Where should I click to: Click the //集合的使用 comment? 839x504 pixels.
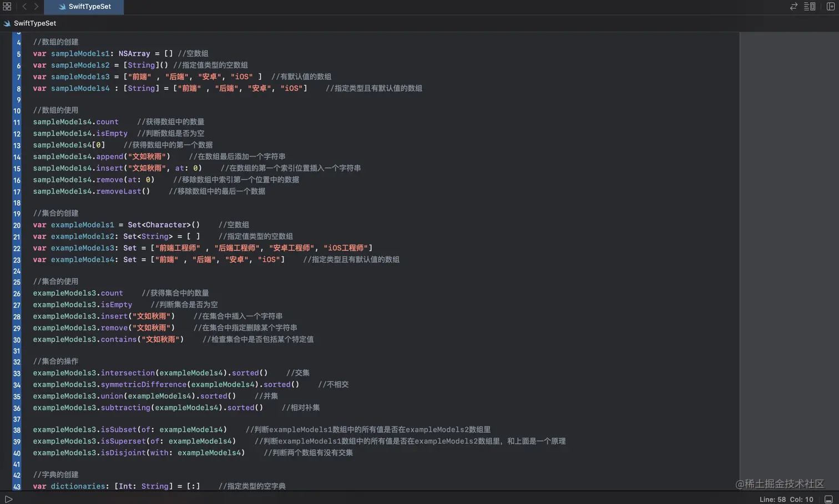click(x=55, y=282)
